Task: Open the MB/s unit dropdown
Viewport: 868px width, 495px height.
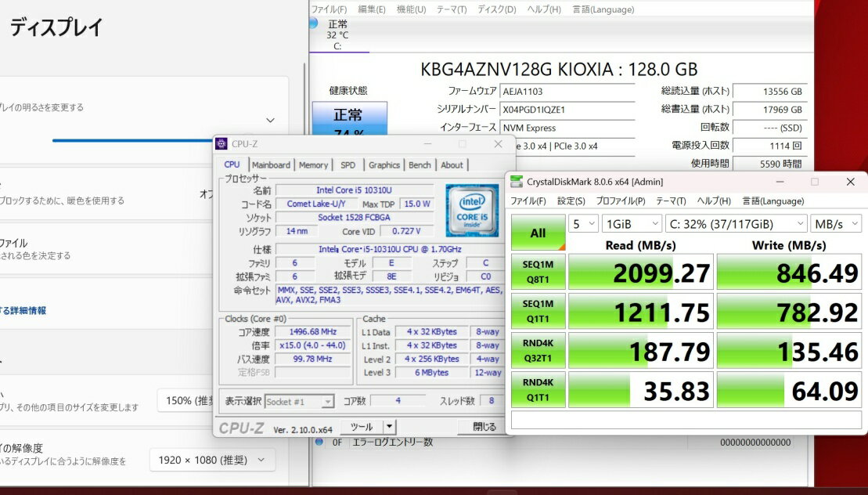Action: tap(835, 224)
